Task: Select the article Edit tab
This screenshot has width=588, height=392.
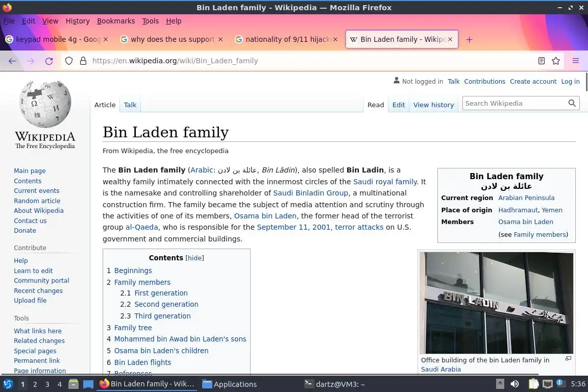Action: tap(399, 105)
